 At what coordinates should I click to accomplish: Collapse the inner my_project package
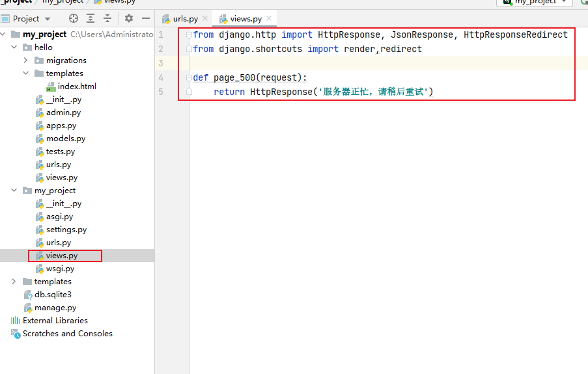(x=14, y=191)
